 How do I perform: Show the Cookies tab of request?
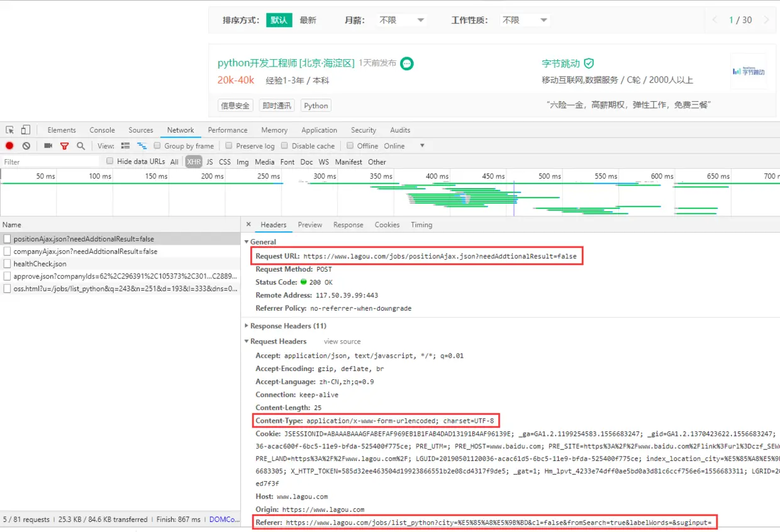(x=387, y=224)
